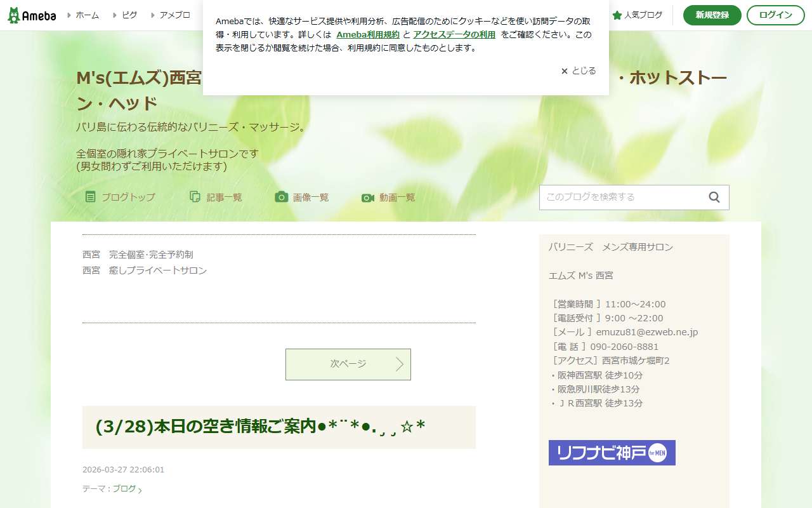Expand the テーマ: ブログ chevron link
812x508 pixels.
tap(139, 489)
